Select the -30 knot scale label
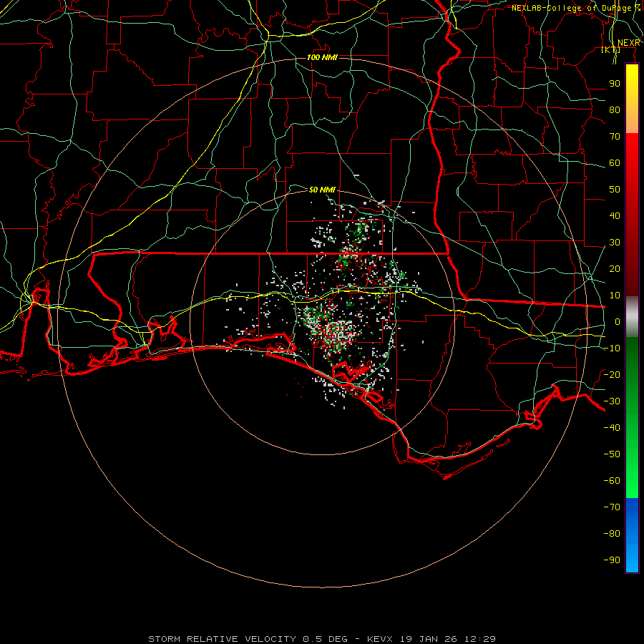The image size is (644, 644). coord(612,401)
